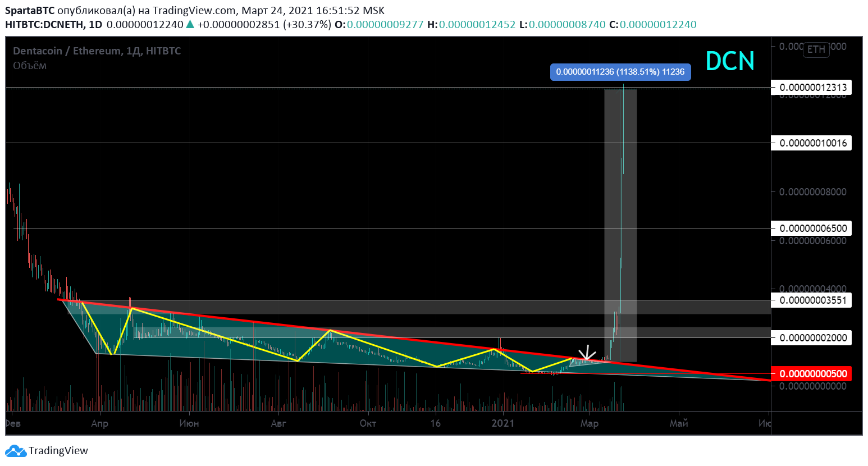868x466 pixels.
Task: Click the green up-arrow change indicator
Action: coord(190,24)
